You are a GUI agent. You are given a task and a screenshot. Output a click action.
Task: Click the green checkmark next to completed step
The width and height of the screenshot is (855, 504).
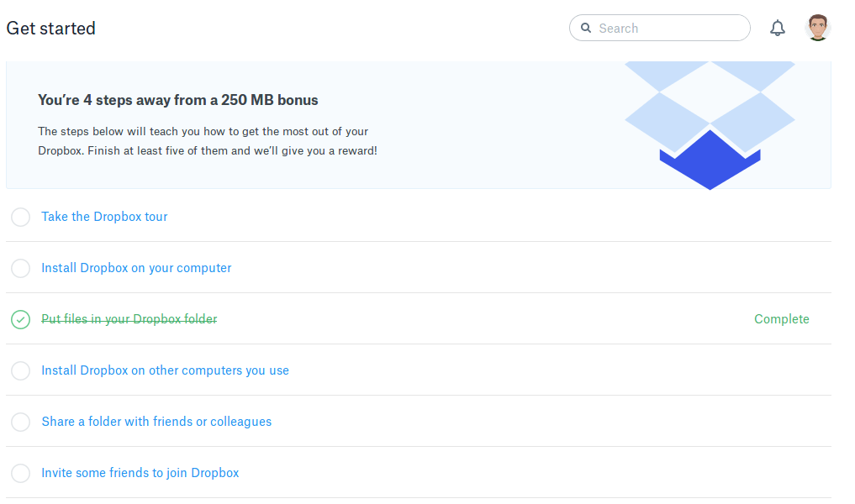pyautogui.click(x=20, y=319)
